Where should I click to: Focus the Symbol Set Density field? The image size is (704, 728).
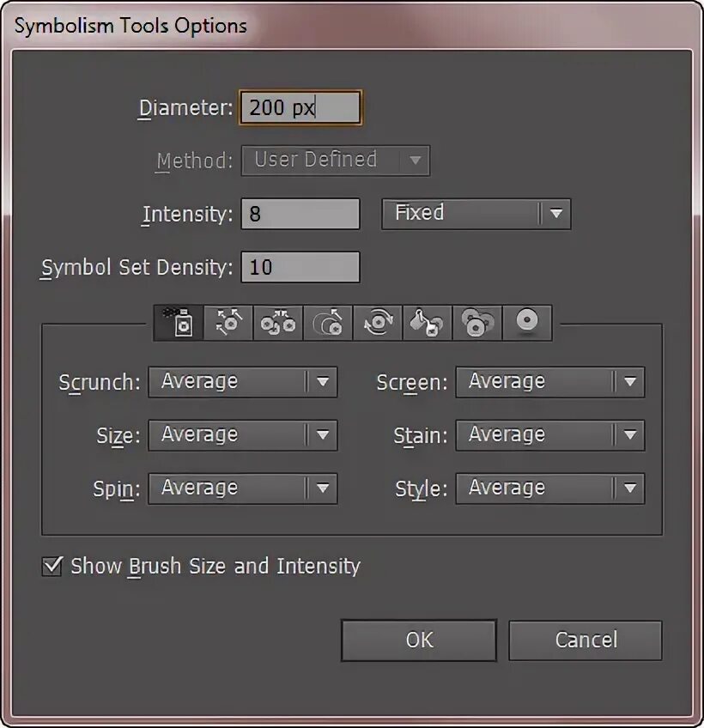(300, 267)
